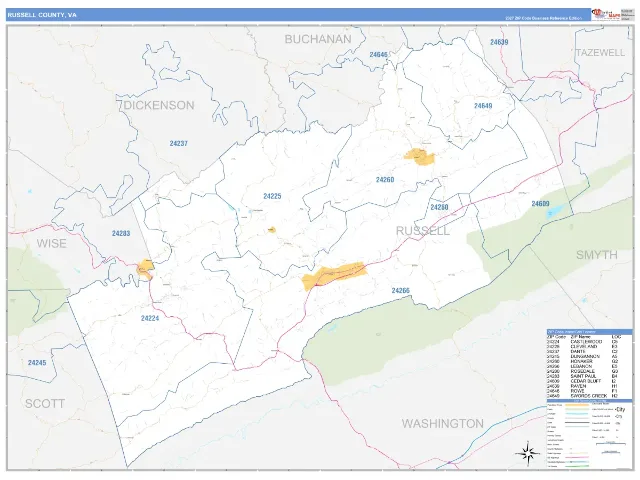Click ZIP code label 24266
The width and height of the screenshot is (640, 480).
[400, 291]
